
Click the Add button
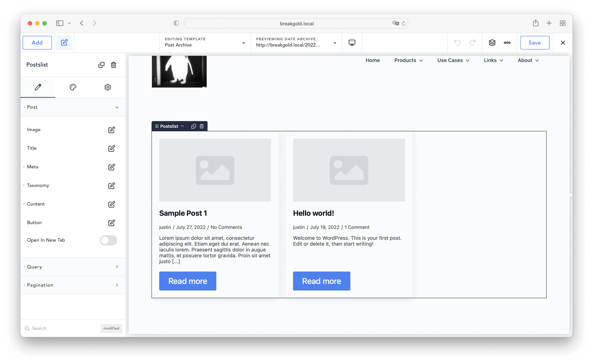click(x=37, y=43)
